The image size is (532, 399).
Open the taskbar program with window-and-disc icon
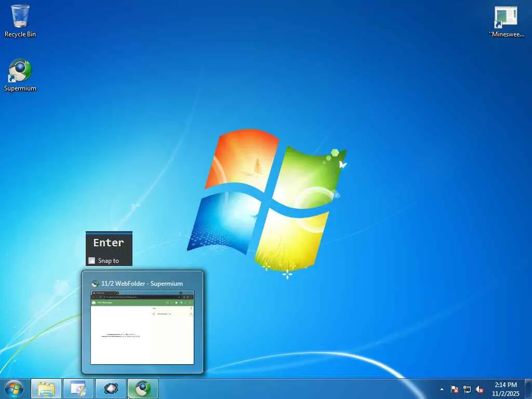point(78,389)
